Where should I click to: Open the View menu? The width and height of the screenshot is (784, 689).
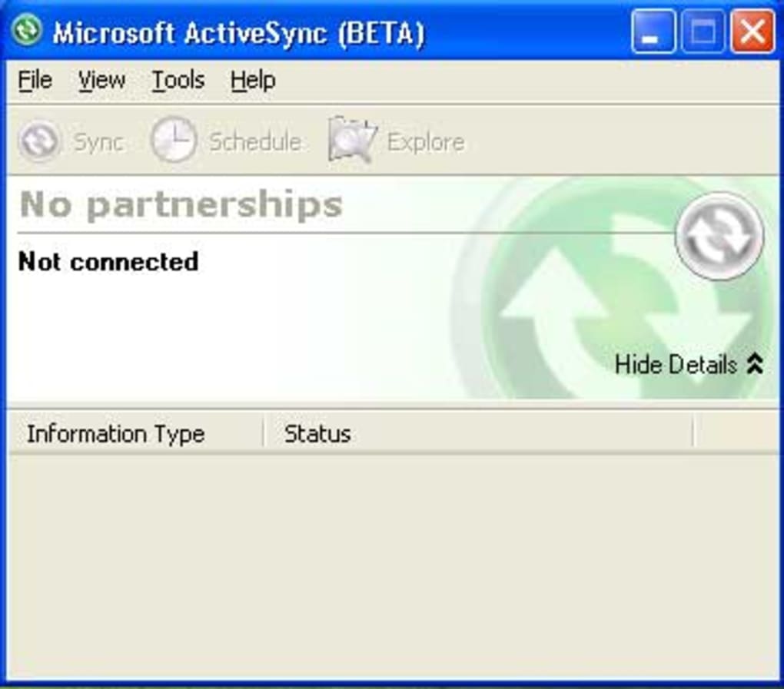102,81
